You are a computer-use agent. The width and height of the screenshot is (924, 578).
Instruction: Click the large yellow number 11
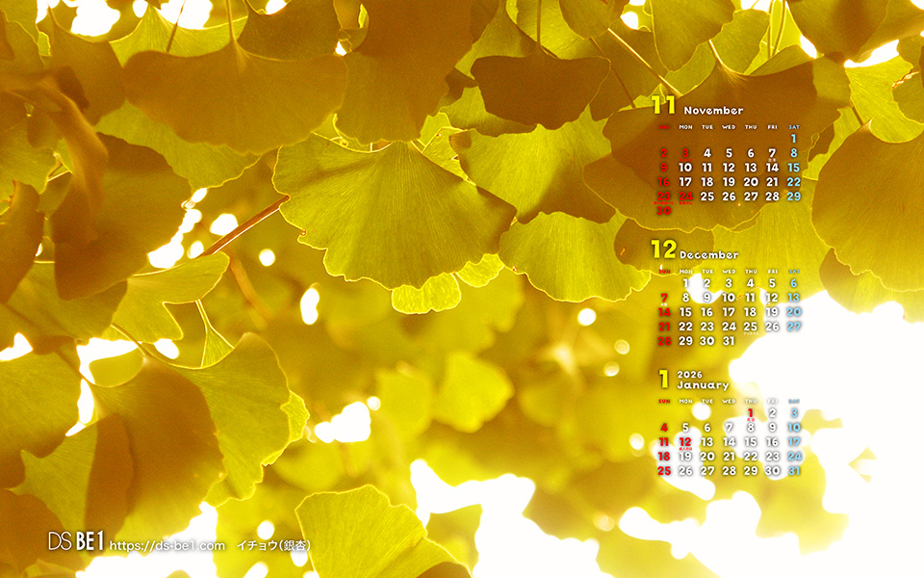pos(663,106)
